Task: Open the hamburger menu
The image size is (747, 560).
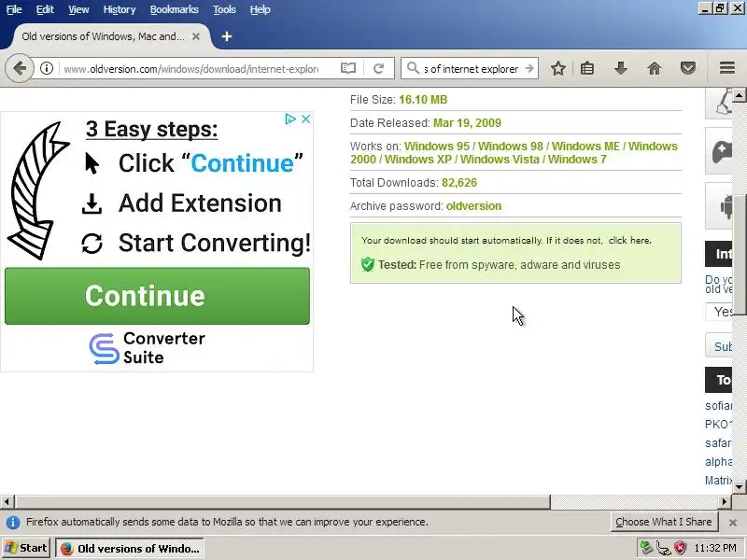Action: click(x=727, y=68)
